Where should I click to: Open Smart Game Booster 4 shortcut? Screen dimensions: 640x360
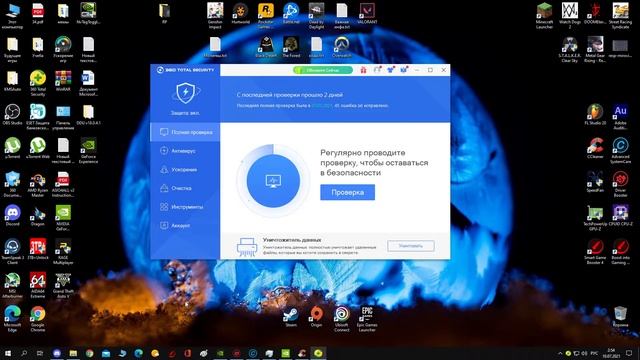coord(595,251)
